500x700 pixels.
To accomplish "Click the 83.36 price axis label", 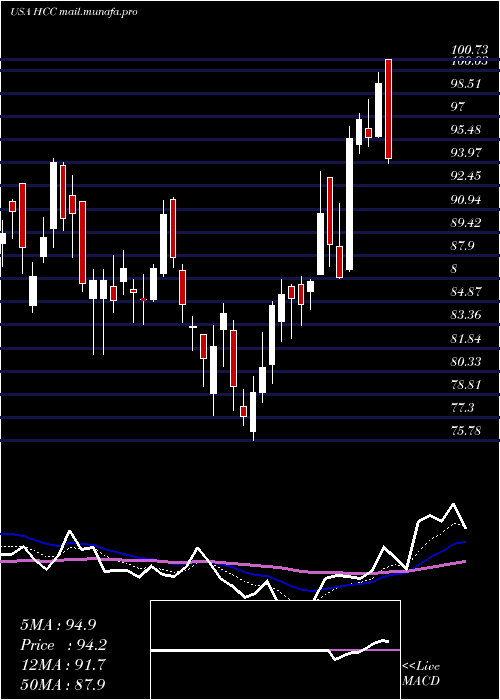I will click(x=466, y=315).
